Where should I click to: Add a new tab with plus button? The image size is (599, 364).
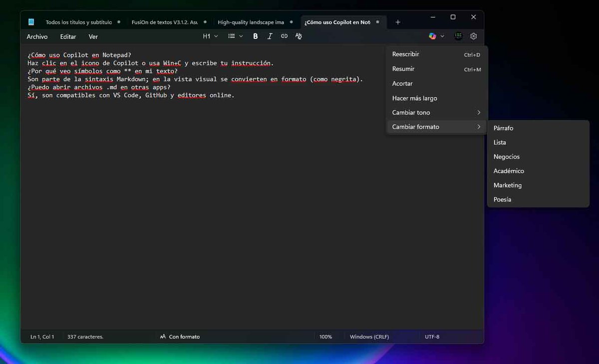[398, 22]
